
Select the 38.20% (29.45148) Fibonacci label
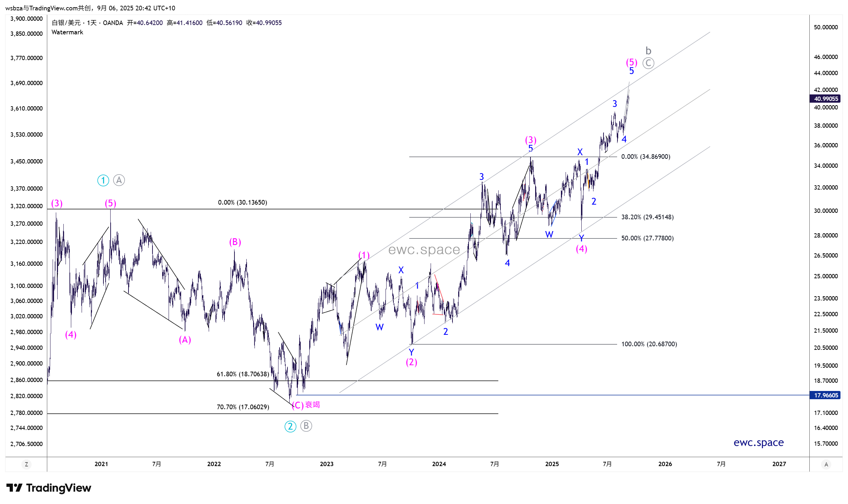pyautogui.click(x=647, y=217)
